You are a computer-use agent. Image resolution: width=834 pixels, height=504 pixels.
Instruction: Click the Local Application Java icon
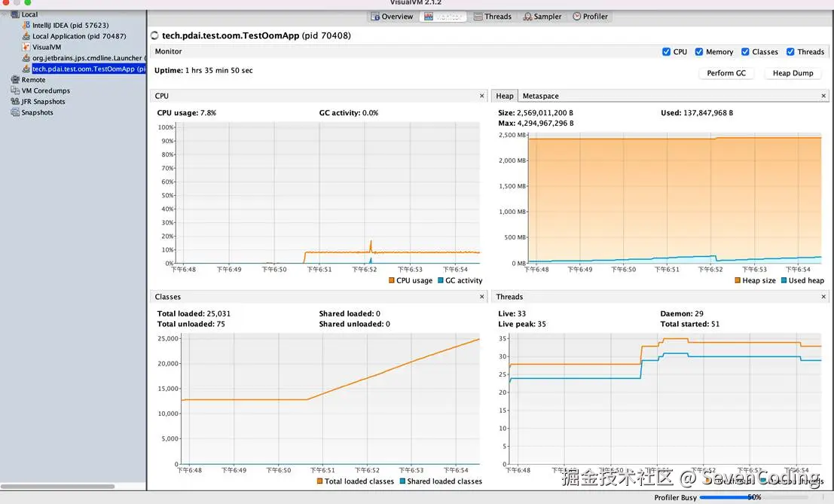pyautogui.click(x=26, y=36)
